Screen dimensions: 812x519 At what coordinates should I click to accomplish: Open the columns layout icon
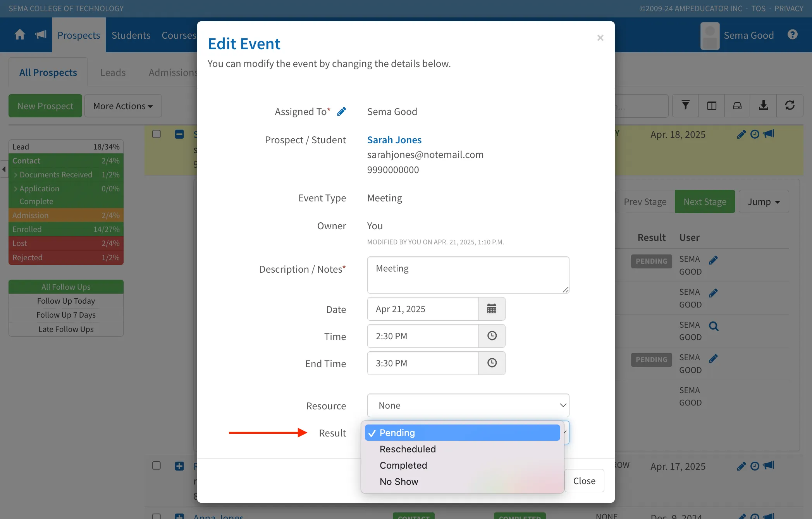tap(712, 106)
